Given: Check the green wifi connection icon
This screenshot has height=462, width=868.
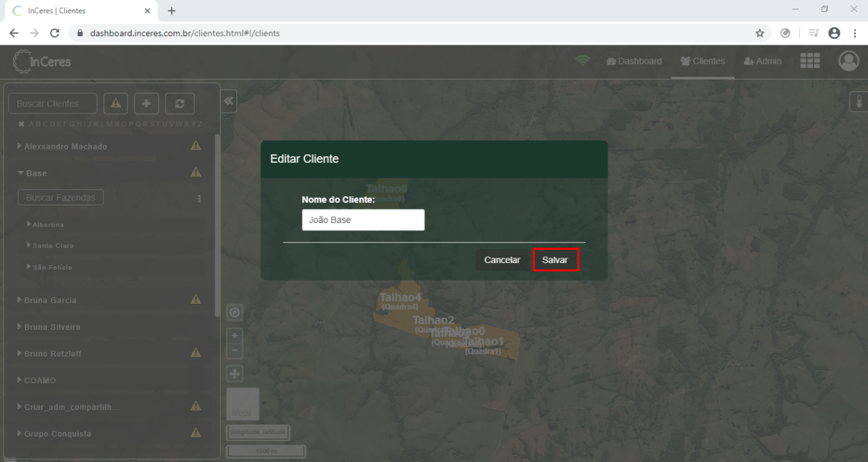Looking at the screenshot, I should point(583,61).
